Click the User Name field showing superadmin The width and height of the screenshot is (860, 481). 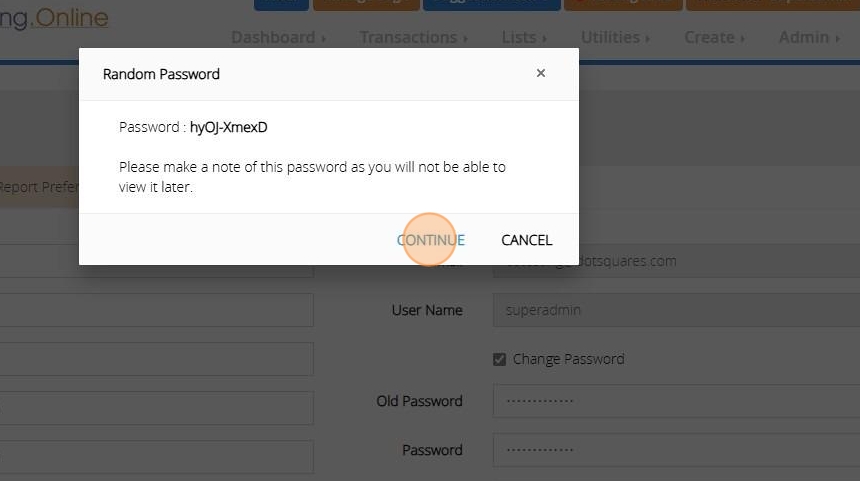(675, 310)
